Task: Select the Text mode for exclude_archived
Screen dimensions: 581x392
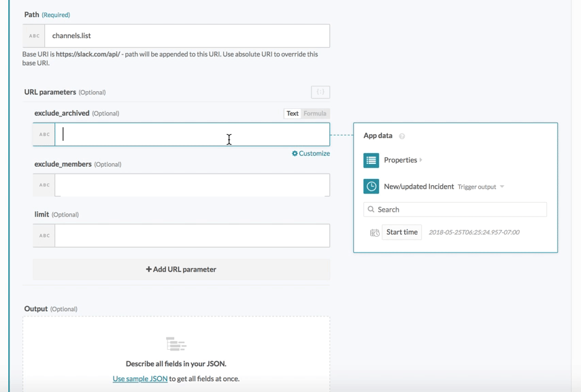Action: (291, 113)
